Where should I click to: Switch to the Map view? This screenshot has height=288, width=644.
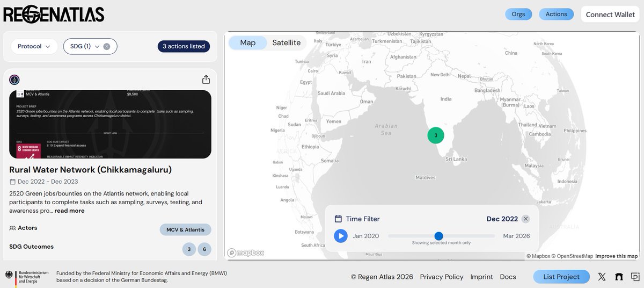pyautogui.click(x=248, y=42)
